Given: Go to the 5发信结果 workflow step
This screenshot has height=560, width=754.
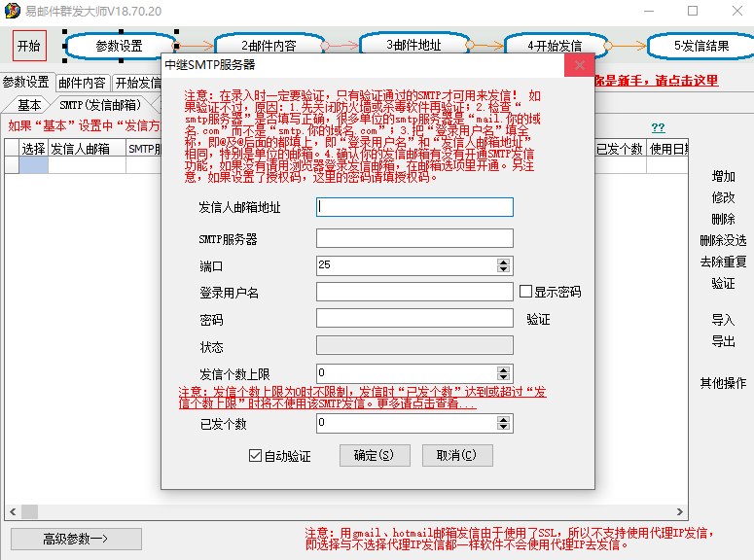Looking at the screenshot, I should [701, 46].
